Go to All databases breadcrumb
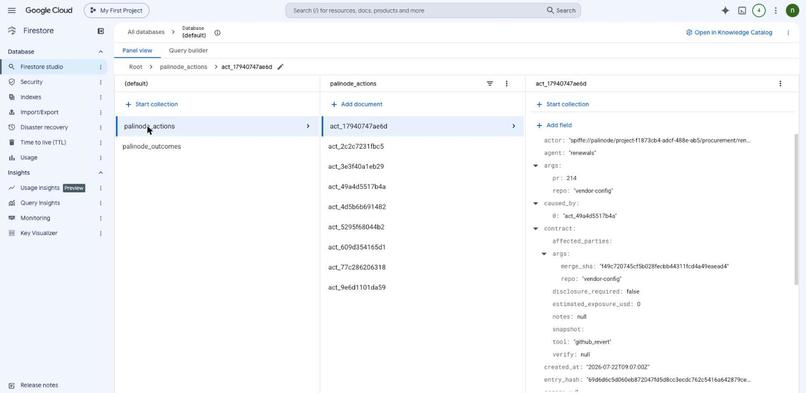 pos(146,32)
